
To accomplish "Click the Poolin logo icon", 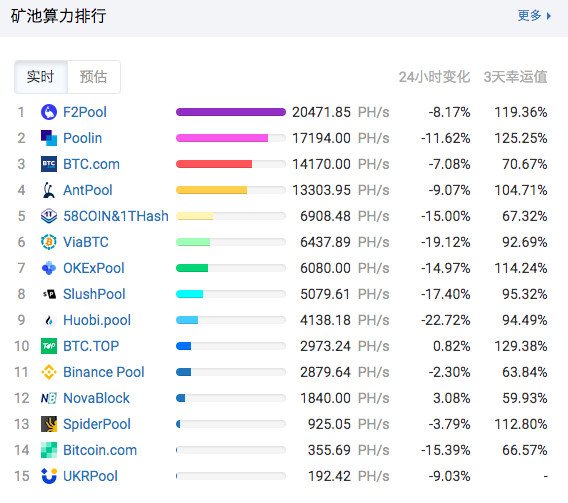I will click(49, 138).
